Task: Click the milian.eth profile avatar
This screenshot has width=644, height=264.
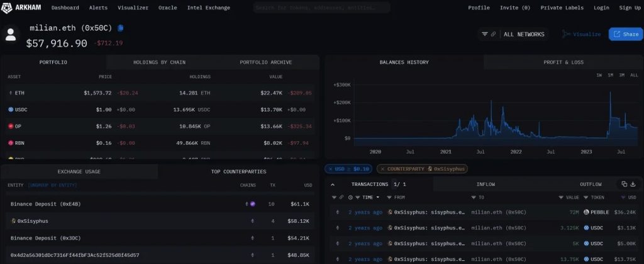Action: 11,35
